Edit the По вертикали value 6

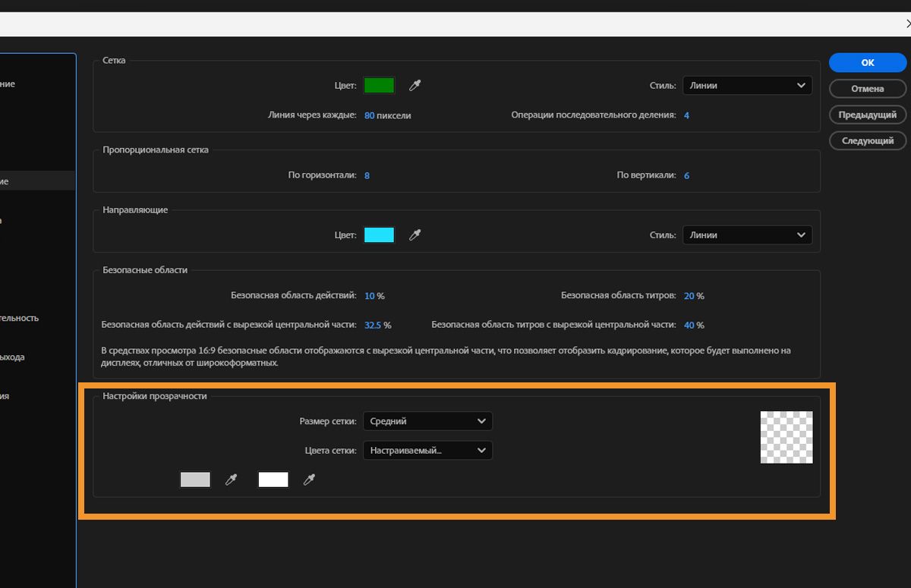[x=686, y=175]
